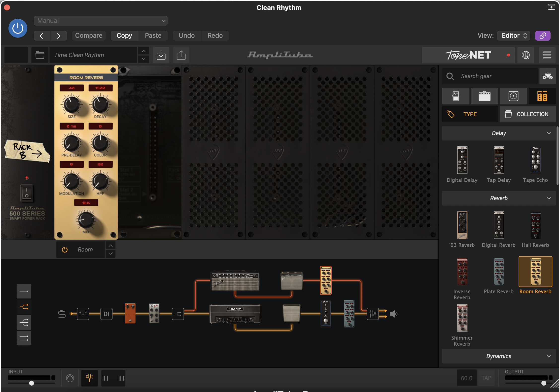560x392 pixels.
Task: Go to previous preset with left arrow
Action: (42, 36)
